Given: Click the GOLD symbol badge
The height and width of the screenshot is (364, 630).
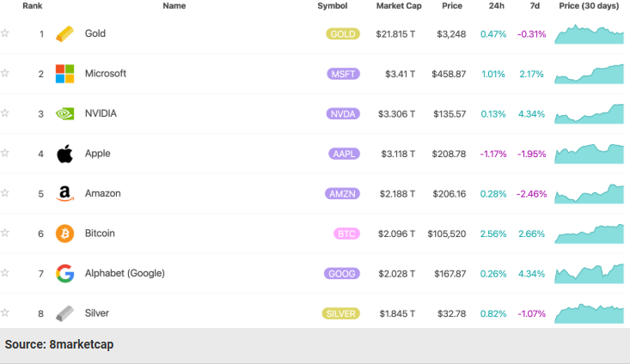Looking at the screenshot, I should 343,34.
